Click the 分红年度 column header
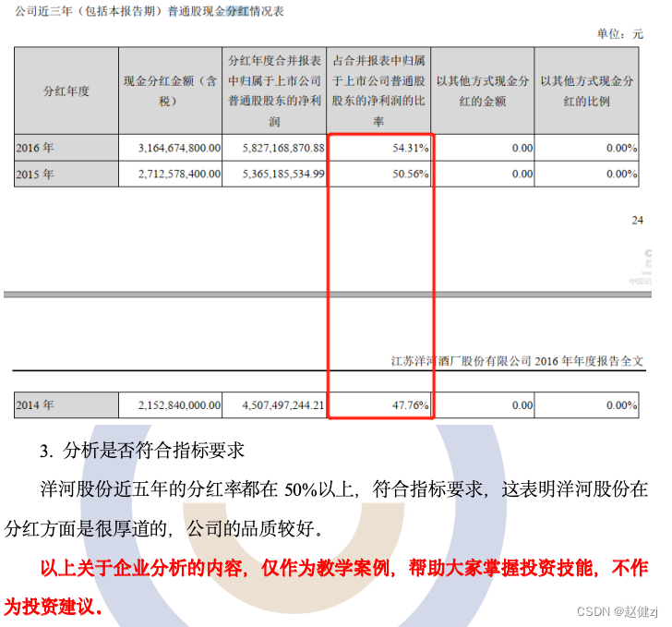This screenshot has width=672, height=627. click(x=66, y=90)
